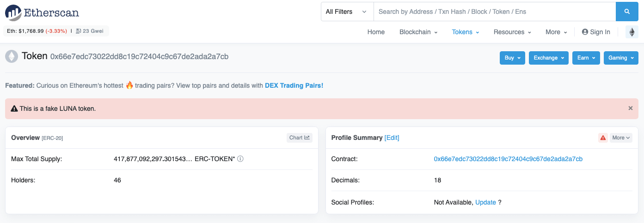Screen dimensions: 644x223
Task: Click the Ethereum network icon in navbar
Action: click(632, 32)
